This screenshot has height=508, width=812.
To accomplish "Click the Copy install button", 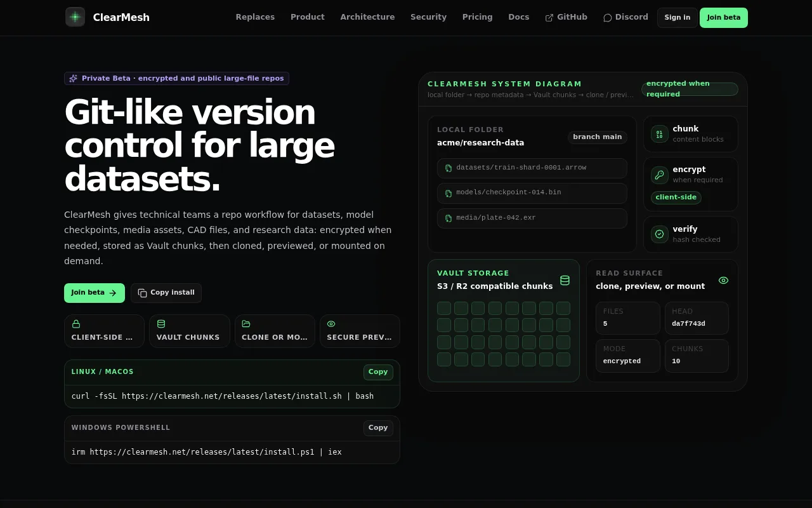I will pyautogui.click(x=166, y=293).
